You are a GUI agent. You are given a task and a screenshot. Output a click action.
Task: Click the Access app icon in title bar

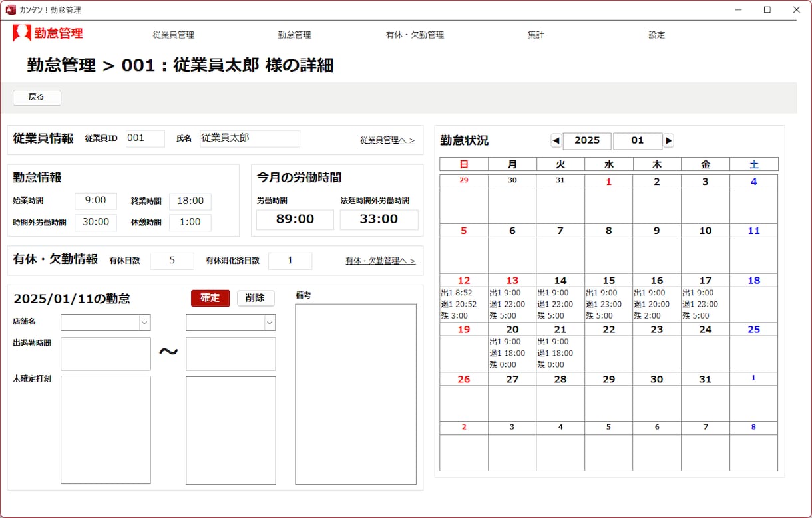tap(10, 10)
